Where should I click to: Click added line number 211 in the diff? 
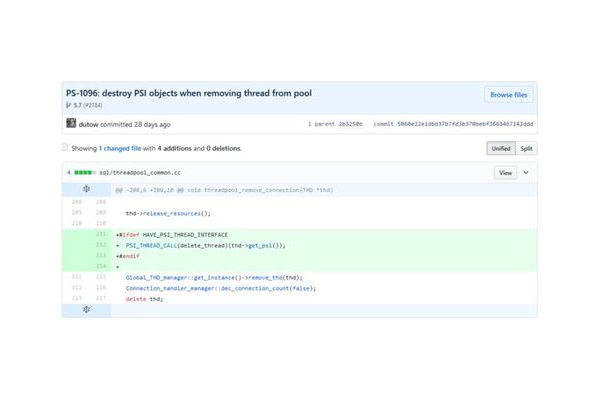[x=101, y=234]
